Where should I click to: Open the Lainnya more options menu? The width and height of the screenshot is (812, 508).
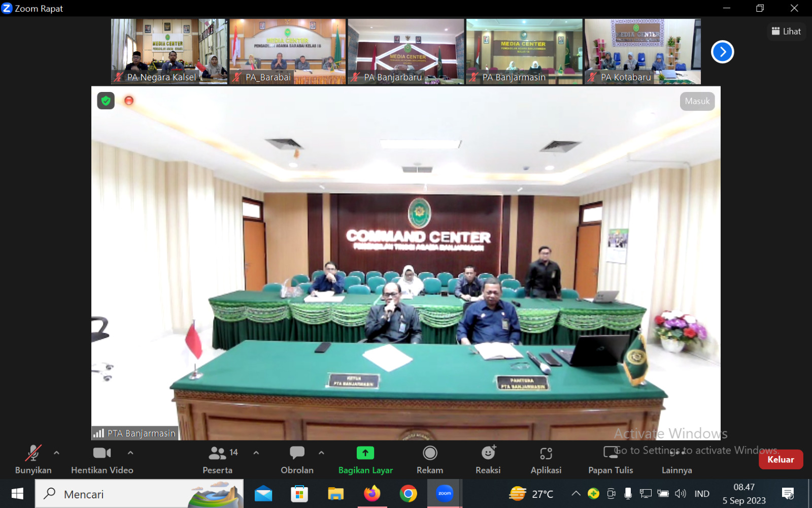tap(676, 459)
